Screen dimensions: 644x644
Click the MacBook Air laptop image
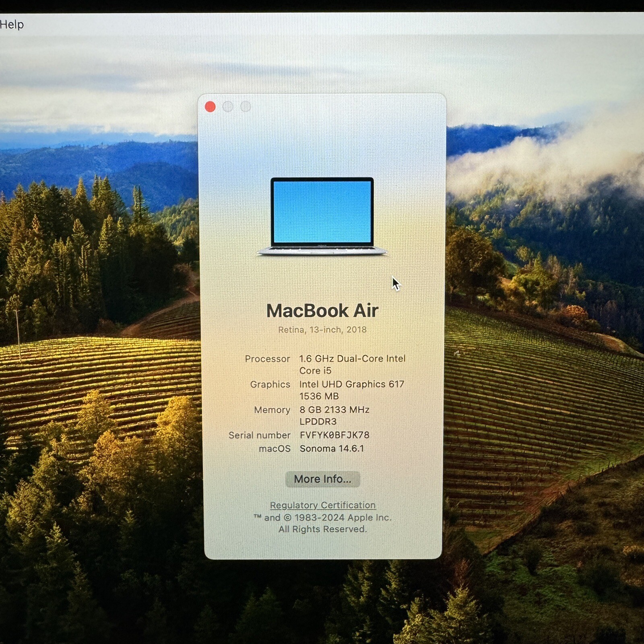[322, 217]
